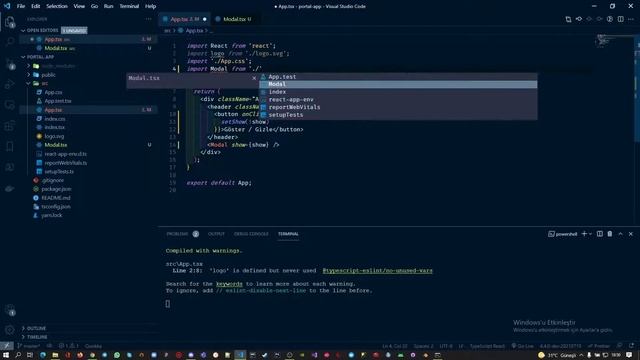
Task: Switch to the Output panel tab
Action: click(216, 234)
